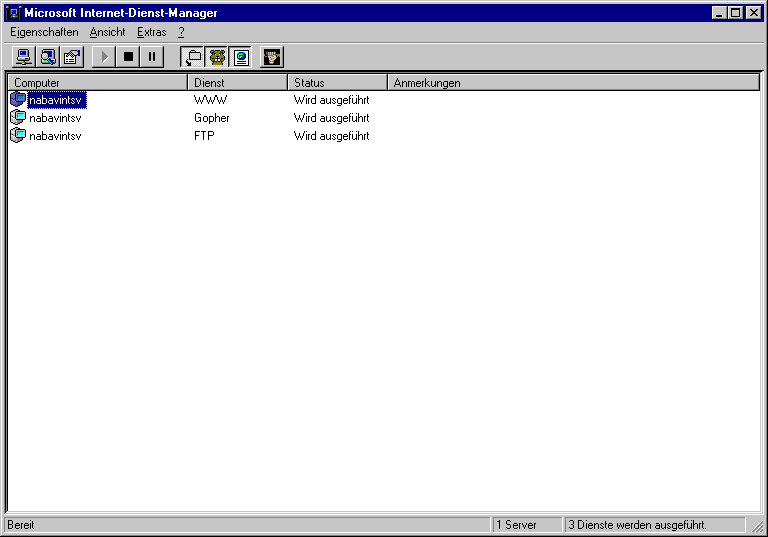Toggle the FTP servers view filter
This screenshot has height=537, width=768.
(193, 57)
